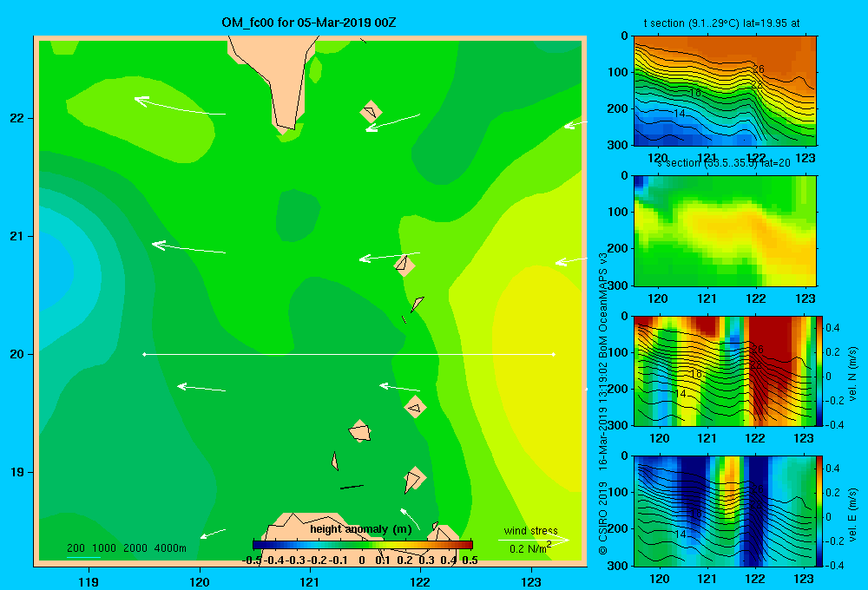The width and height of the screenshot is (868, 590).
Task: Click the wind stress reference arrow in legend
Action: 533,540
